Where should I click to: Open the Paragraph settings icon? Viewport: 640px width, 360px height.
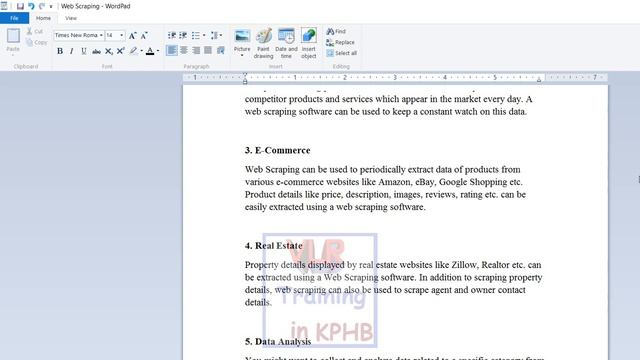pyautogui.click(x=221, y=50)
